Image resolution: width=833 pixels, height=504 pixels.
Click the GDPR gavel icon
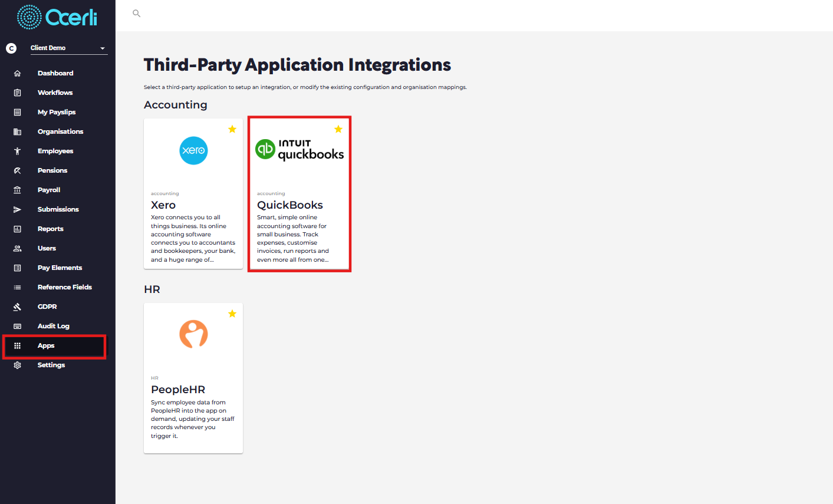click(x=17, y=307)
